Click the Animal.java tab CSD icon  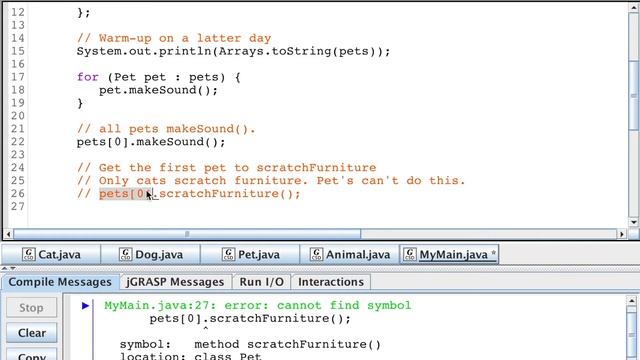tap(316, 254)
